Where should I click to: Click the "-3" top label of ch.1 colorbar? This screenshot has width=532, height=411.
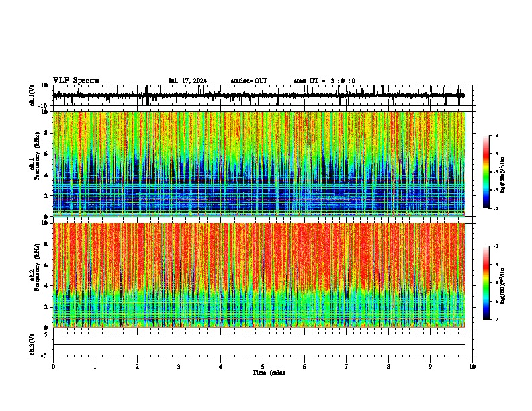click(496, 135)
